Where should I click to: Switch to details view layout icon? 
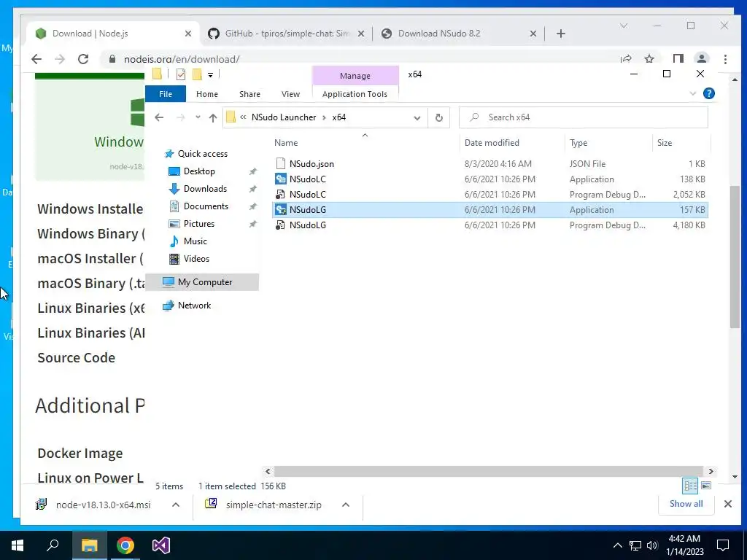pyautogui.click(x=690, y=486)
